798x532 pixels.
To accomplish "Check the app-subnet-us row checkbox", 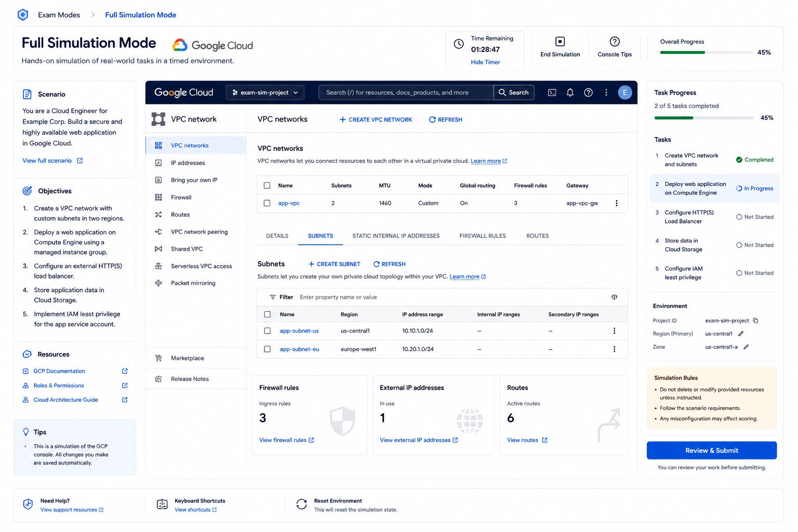I will click(268, 331).
